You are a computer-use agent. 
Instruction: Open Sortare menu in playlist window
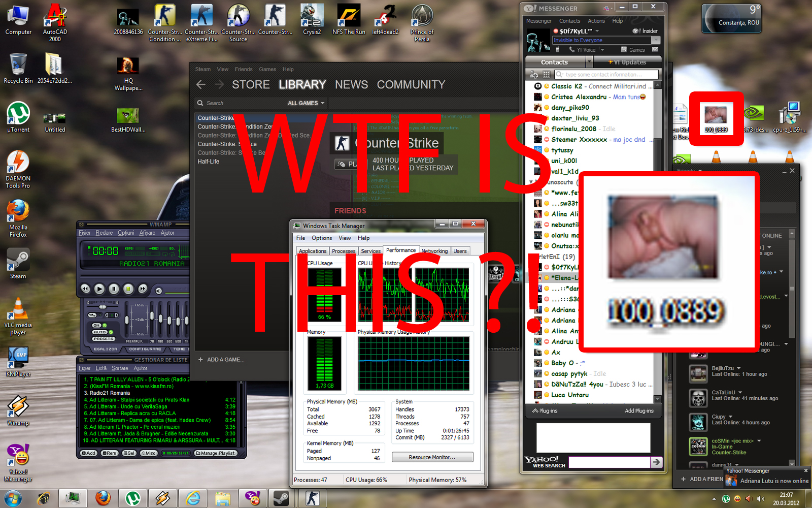120,368
